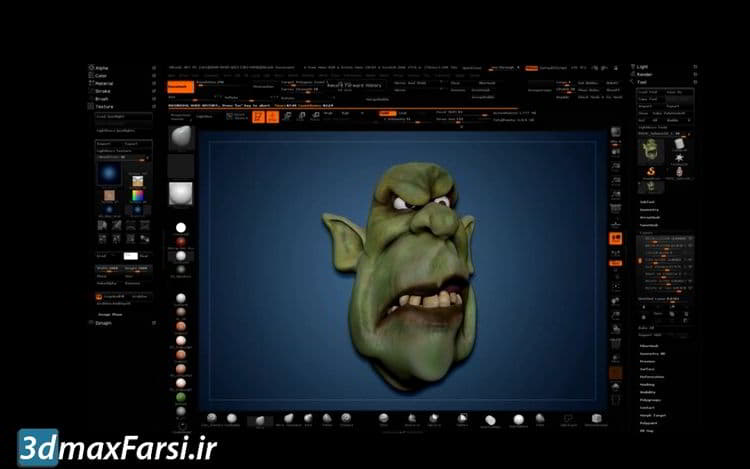
Task: Open the current alpha sphere thumbnail
Action: pyautogui.click(x=181, y=193)
